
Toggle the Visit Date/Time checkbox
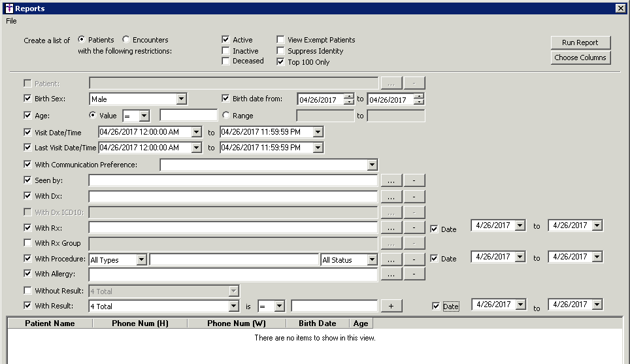pyautogui.click(x=27, y=132)
